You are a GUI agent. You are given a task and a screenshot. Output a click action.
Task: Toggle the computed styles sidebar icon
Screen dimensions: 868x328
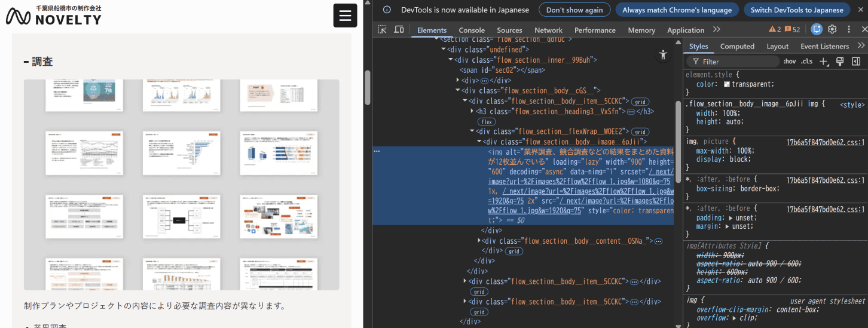coord(855,62)
